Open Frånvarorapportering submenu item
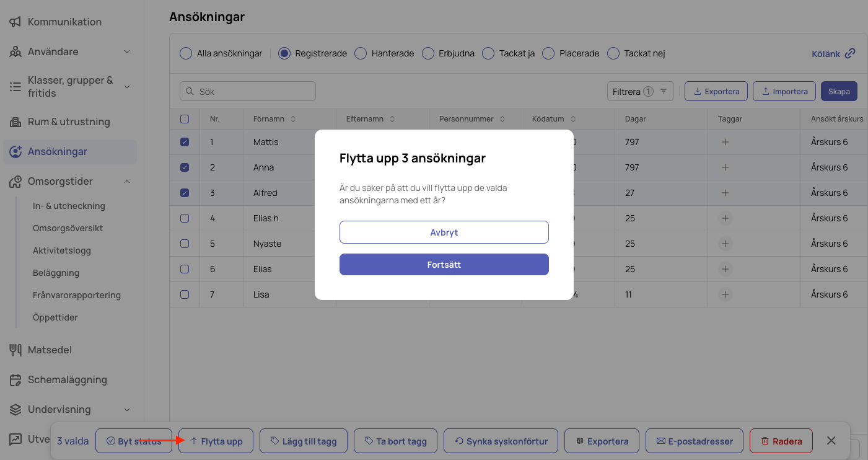The width and height of the screenshot is (868, 460). point(77,295)
